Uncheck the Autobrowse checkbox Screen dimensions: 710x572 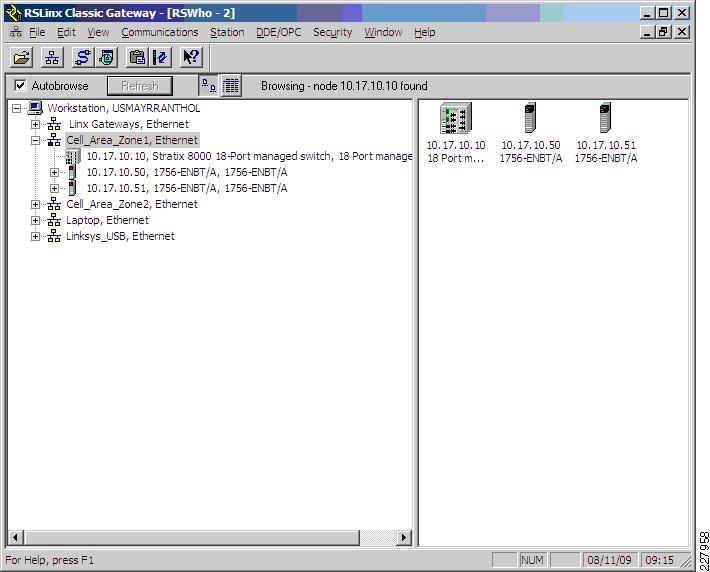pos(20,85)
